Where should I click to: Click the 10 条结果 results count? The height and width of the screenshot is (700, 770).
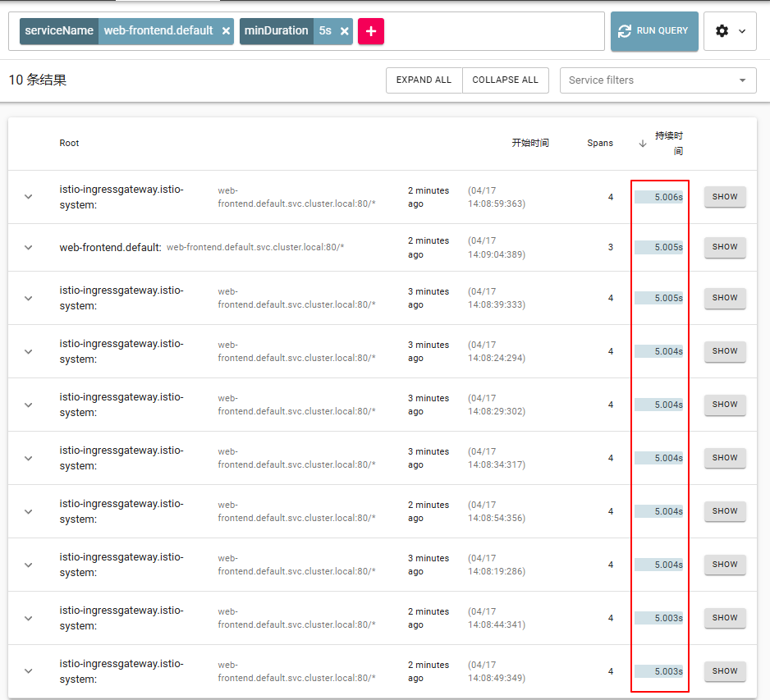(x=37, y=80)
